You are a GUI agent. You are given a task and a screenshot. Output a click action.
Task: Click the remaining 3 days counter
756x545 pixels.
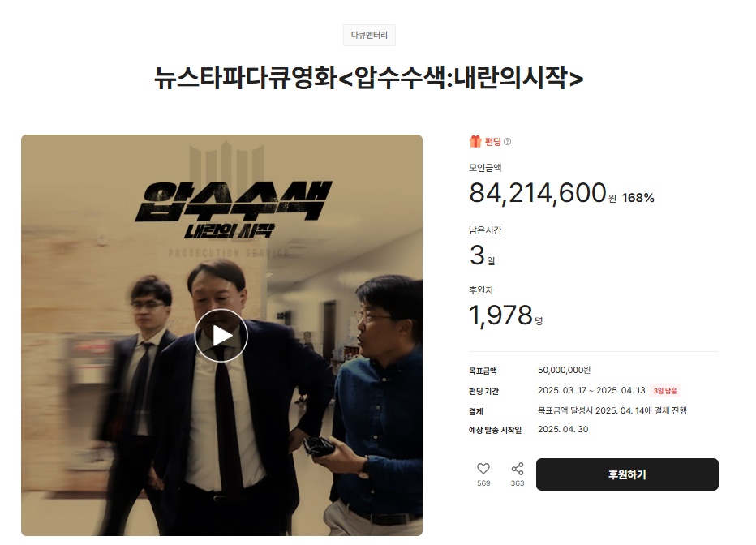(482, 255)
